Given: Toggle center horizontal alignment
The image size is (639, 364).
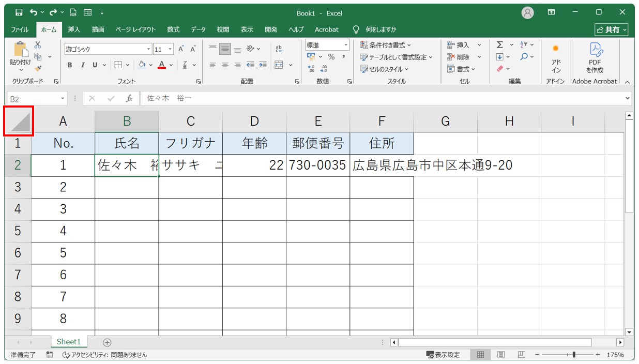Looking at the screenshot, I should point(225,65).
